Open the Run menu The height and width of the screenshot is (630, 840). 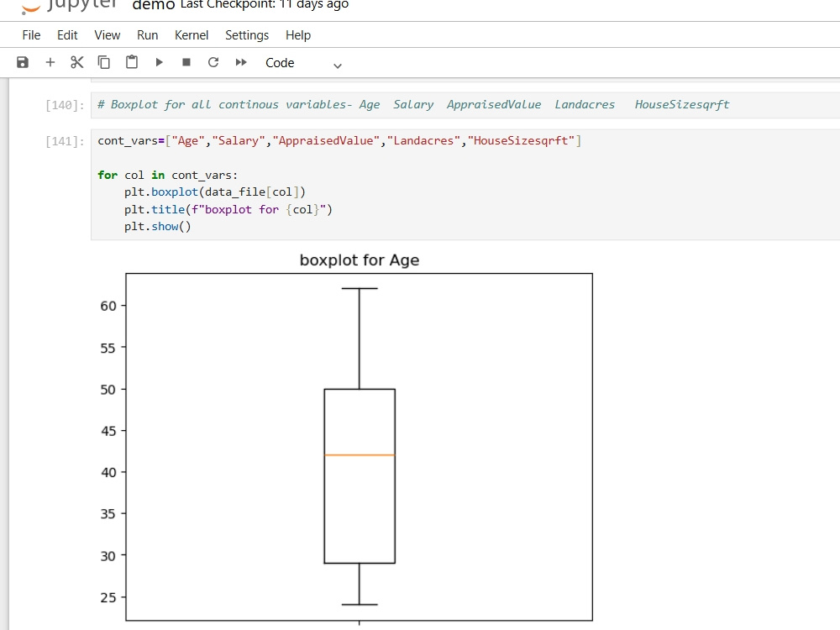[x=147, y=35]
